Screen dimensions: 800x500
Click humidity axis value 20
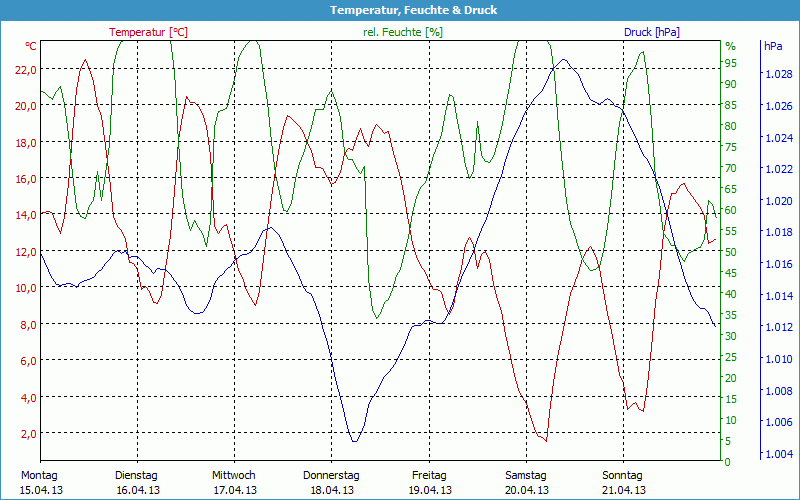click(x=731, y=378)
